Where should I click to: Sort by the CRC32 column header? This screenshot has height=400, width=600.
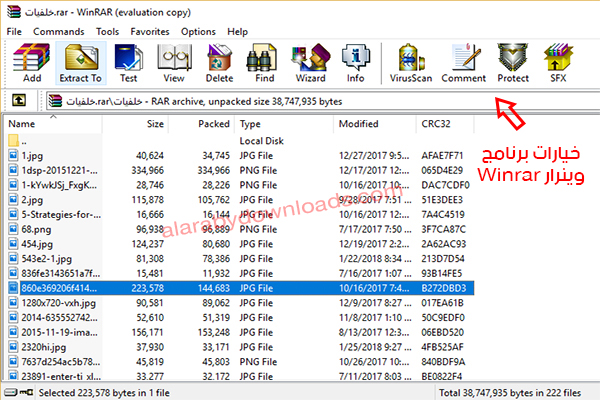(445, 124)
